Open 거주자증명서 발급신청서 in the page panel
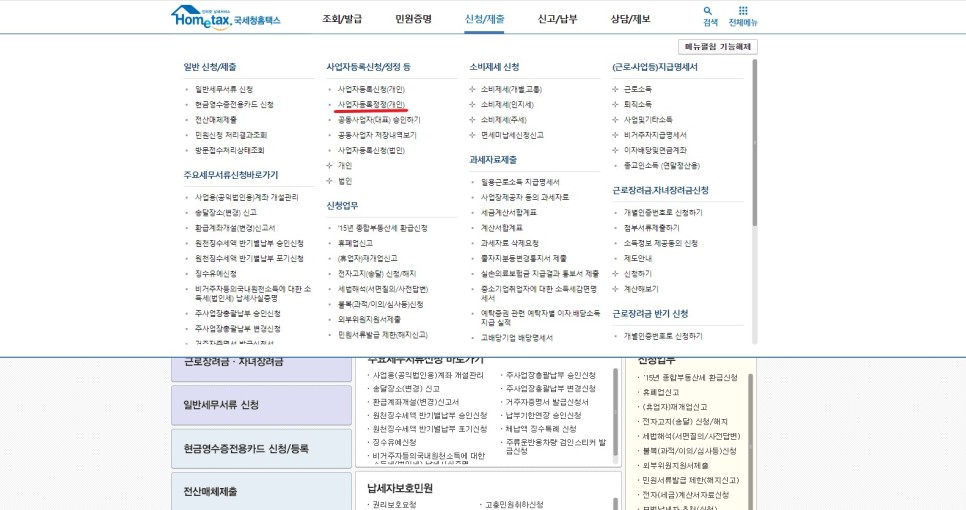 pos(547,402)
